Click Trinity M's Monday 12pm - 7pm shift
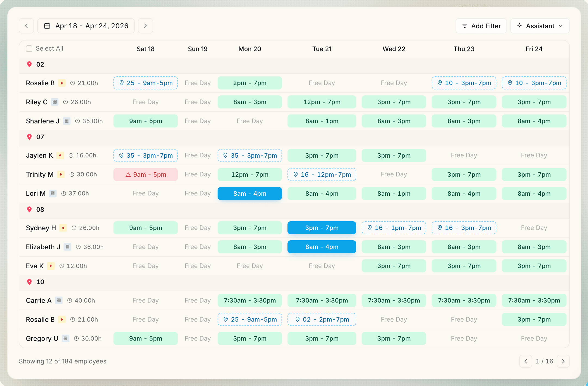 pyautogui.click(x=250, y=175)
